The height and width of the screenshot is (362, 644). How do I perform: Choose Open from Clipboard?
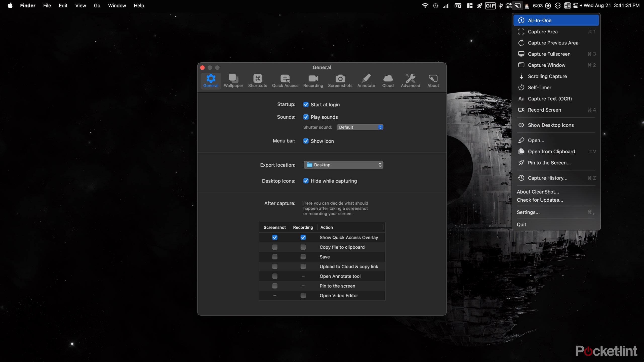click(556, 152)
